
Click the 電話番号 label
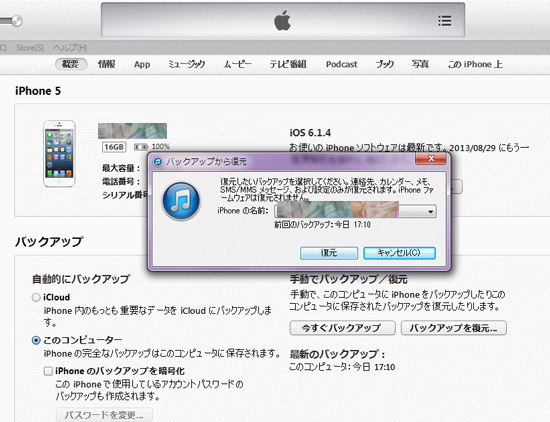121,181
